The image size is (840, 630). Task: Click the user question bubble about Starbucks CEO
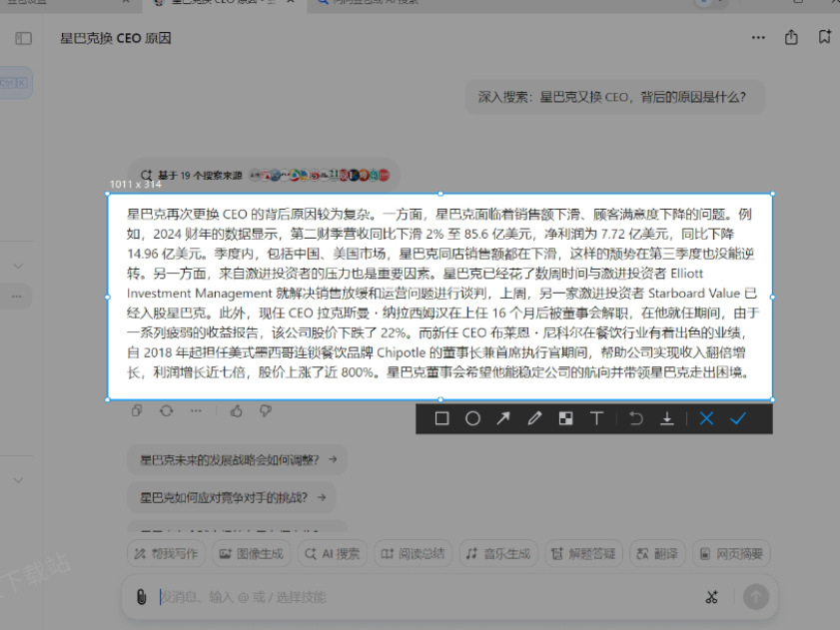614,97
